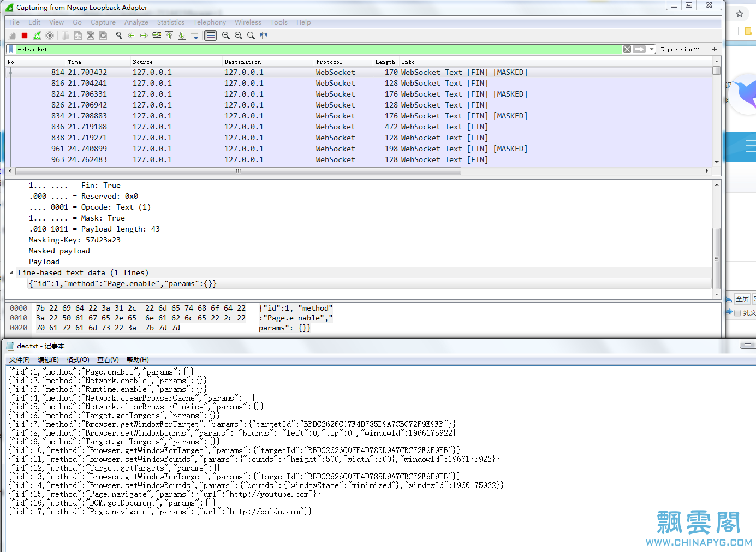756x552 pixels.
Task: Open capture options gear icon
Action: 50,35
